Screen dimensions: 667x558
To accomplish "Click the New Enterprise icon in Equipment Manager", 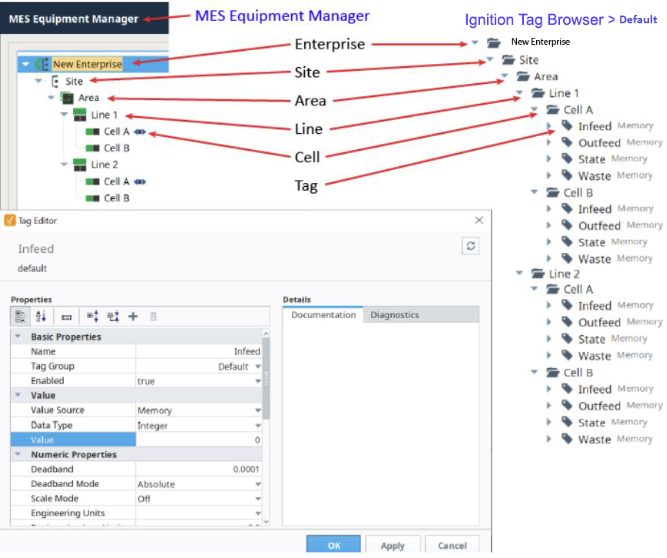I will point(42,64).
